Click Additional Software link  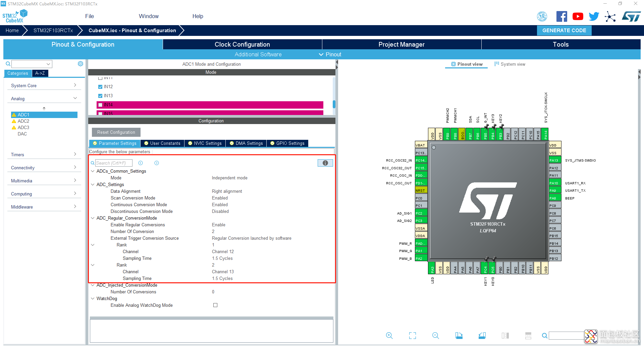click(x=258, y=54)
